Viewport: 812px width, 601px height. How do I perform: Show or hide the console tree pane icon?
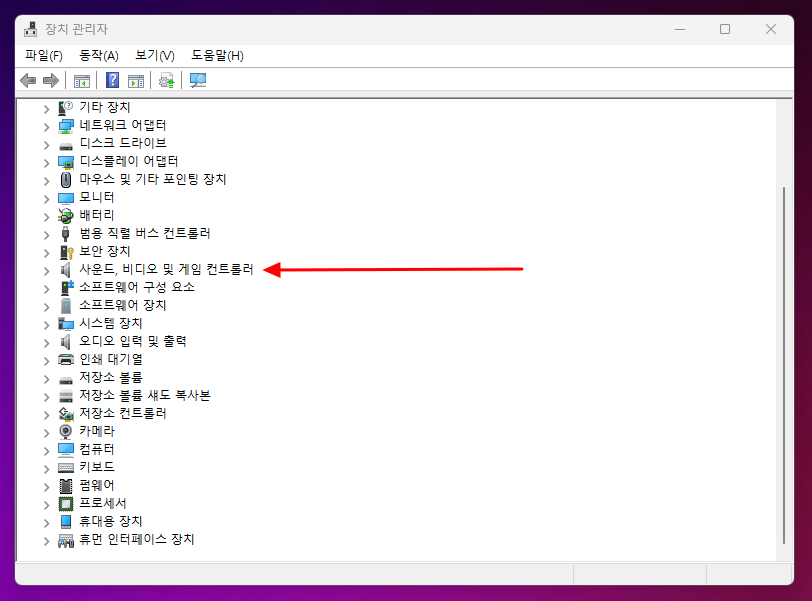(x=82, y=81)
